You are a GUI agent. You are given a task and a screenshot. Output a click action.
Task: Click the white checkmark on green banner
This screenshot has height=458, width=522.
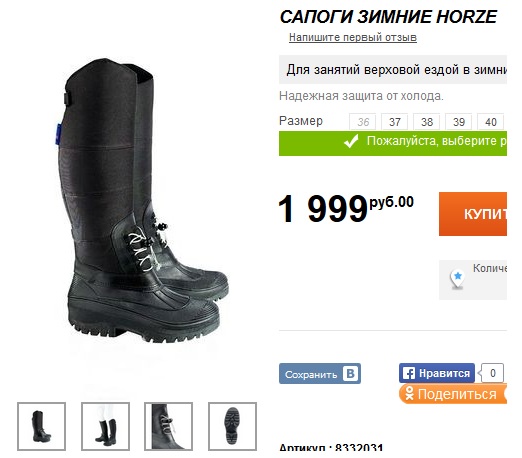(x=351, y=142)
